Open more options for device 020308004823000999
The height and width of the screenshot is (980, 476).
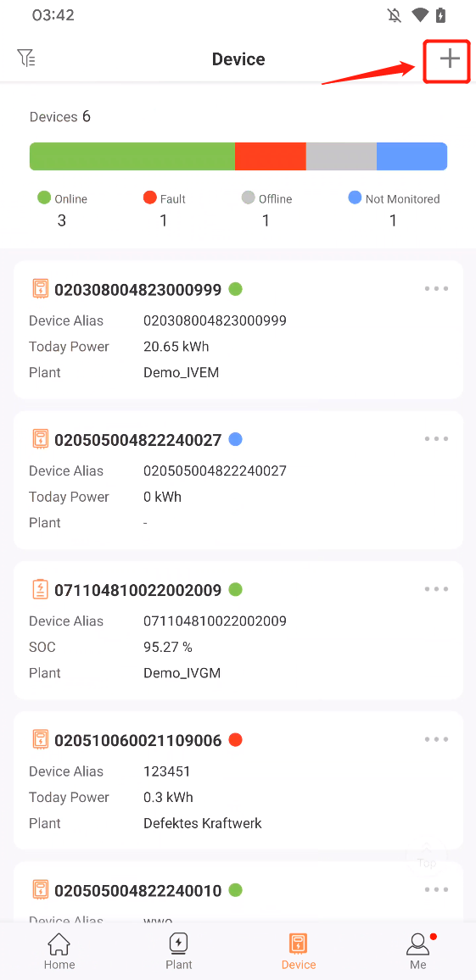[437, 289]
